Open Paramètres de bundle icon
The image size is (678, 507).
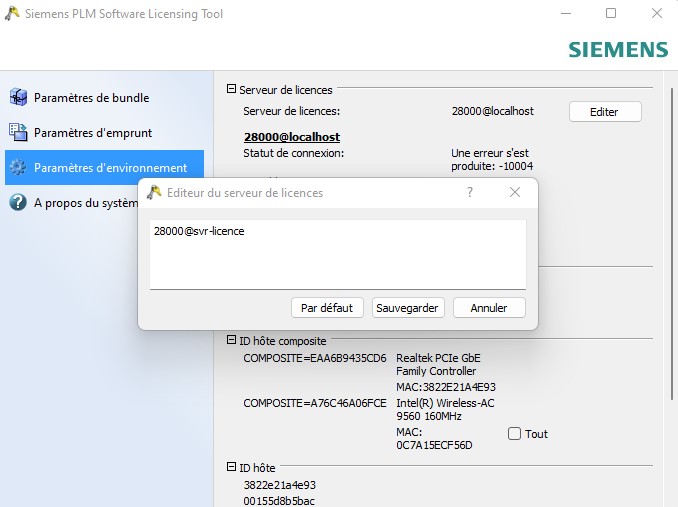18,97
